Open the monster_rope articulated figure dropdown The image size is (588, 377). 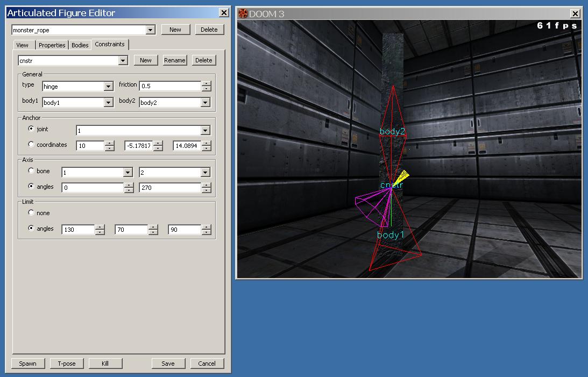coord(151,30)
